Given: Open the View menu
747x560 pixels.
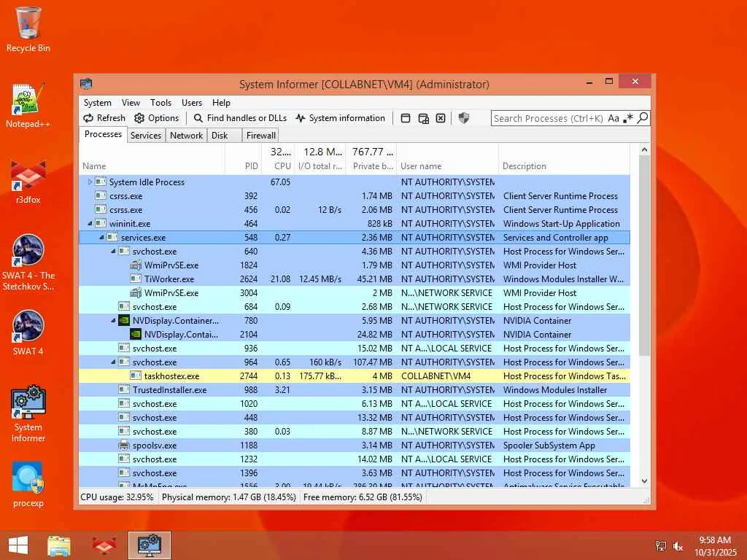Looking at the screenshot, I should [x=131, y=102].
